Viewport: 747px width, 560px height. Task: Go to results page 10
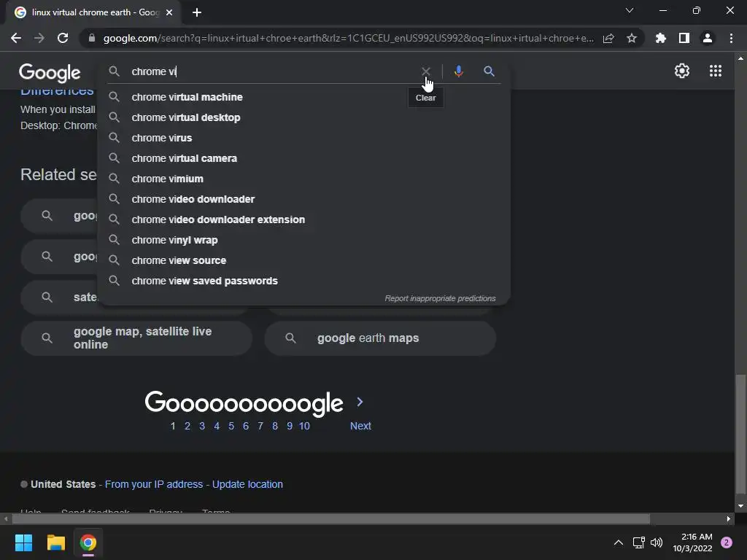[304, 426]
